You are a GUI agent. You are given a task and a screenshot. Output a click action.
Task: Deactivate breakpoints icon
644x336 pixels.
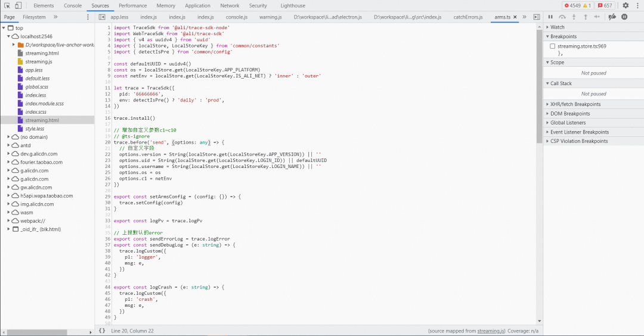point(612,17)
